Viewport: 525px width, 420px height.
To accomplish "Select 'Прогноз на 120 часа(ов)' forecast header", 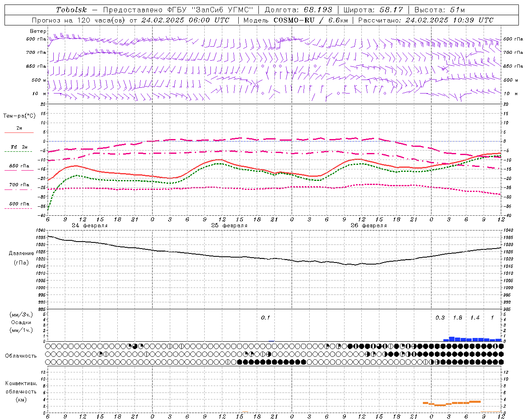I will pos(79,20).
